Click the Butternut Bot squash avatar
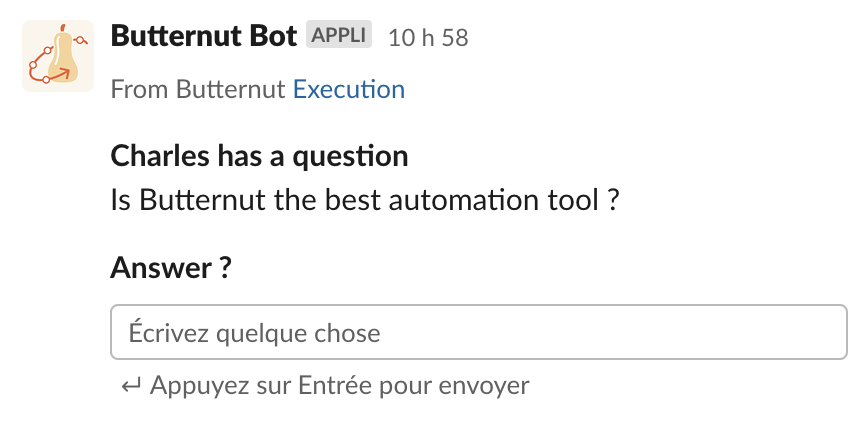Viewport: 862px width, 428px height. pyautogui.click(x=58, y=56)
